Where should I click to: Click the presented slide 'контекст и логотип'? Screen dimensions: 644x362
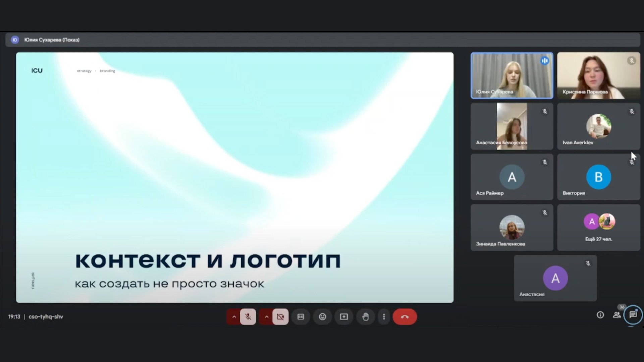(x=235, y=177)
